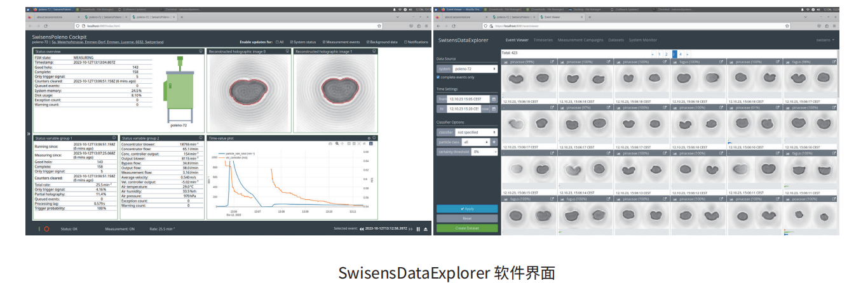
Task: Add a particle class with plus button
Action: (x=494, y=142)
